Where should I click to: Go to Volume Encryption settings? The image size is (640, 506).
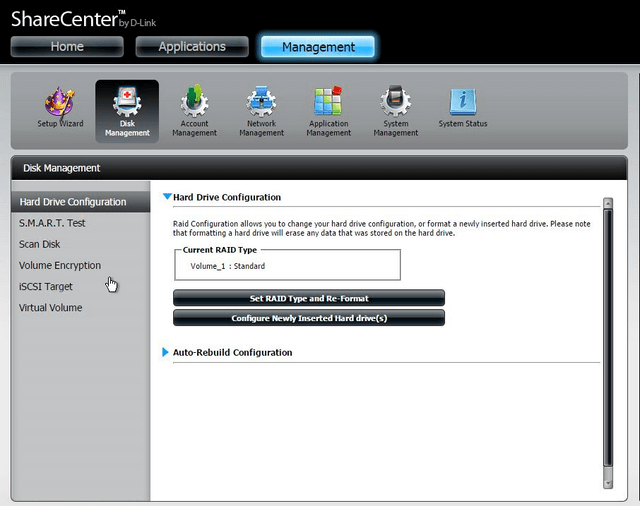[x=60, y=265]
